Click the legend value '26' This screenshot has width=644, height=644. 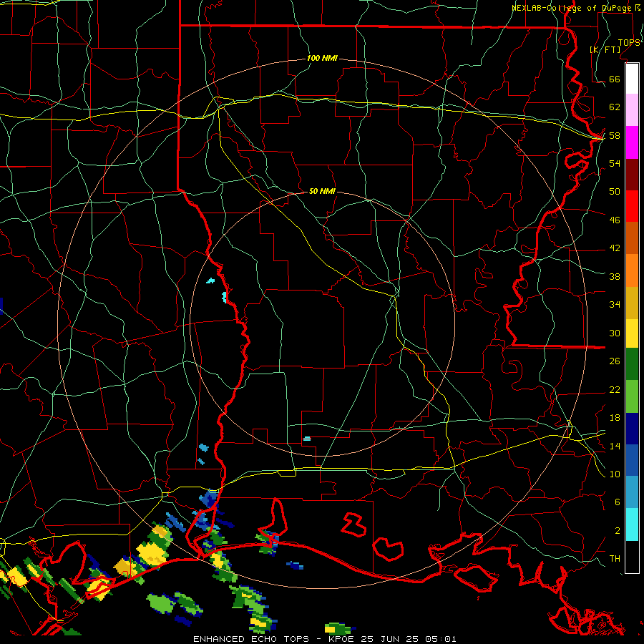pyautogui.click(x=615, y=361)
